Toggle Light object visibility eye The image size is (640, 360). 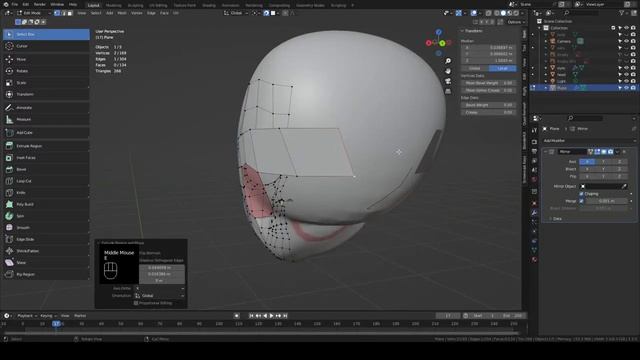tap(626, 81)
